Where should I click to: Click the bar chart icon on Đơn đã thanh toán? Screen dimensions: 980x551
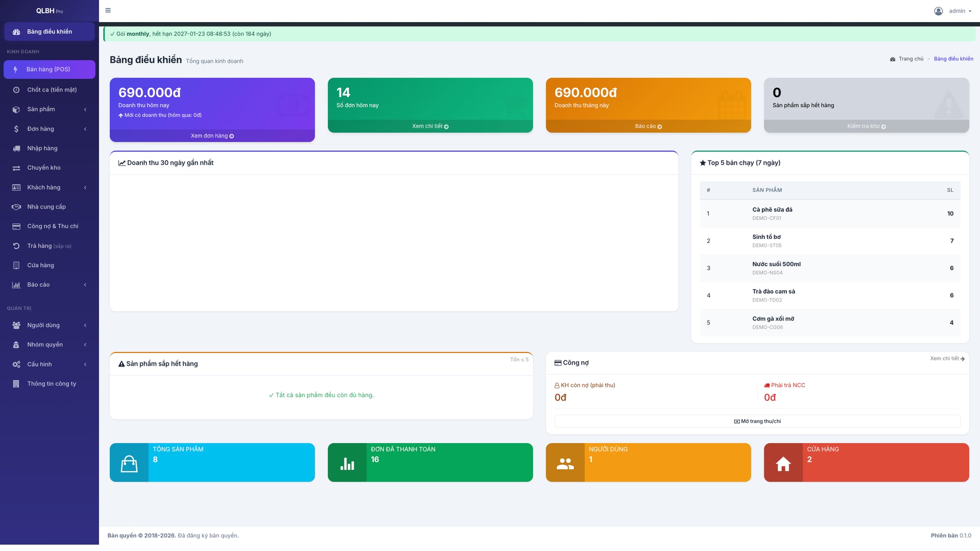347,463
